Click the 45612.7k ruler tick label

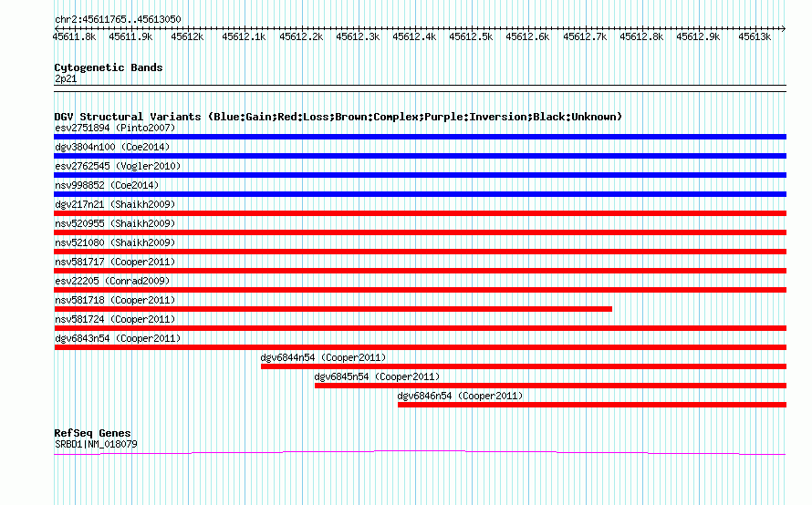pyautogui.click(x=585, y=36)
